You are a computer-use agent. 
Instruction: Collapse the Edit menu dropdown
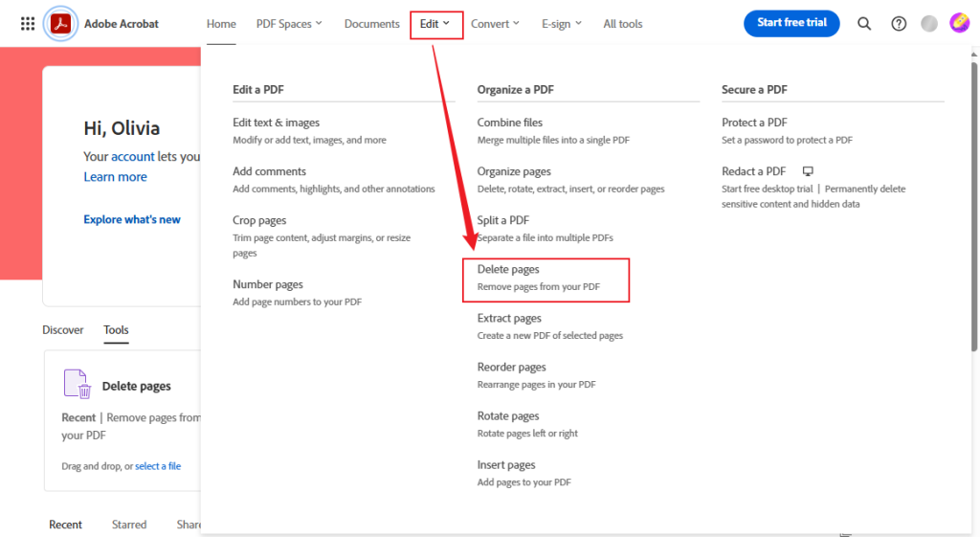click(x=435, y=24)
